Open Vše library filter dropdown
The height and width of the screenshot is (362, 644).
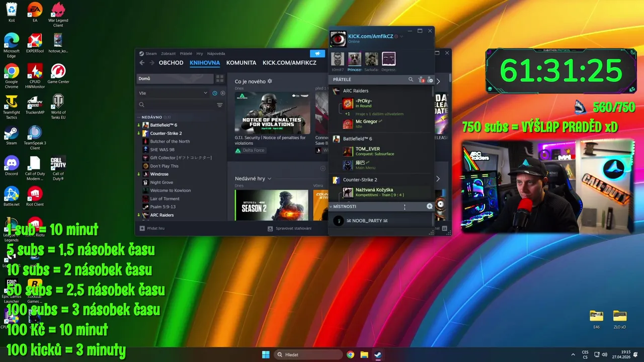click(x=173, y=93)
